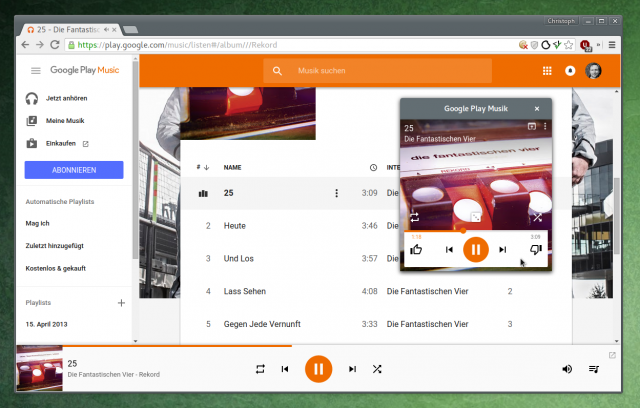Sort tracks by the number column header
The image size is (640, 408).
(x=202, y=167)
